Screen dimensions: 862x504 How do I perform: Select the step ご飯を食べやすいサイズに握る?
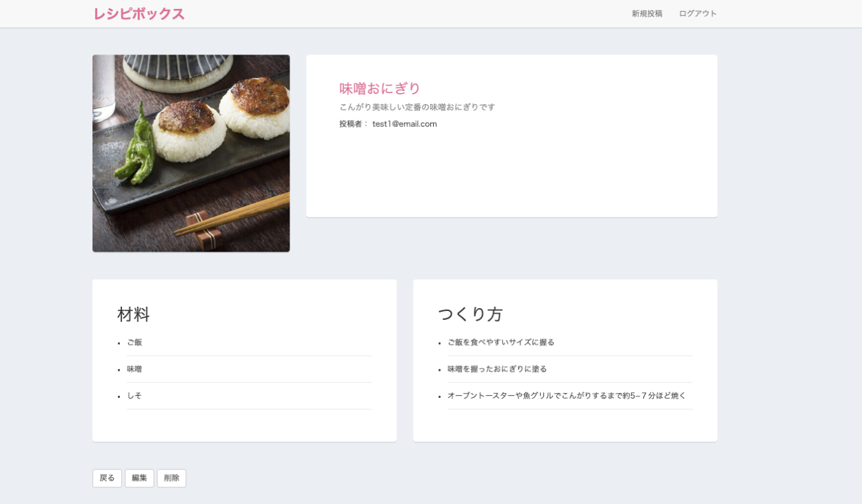coord(501,343)
